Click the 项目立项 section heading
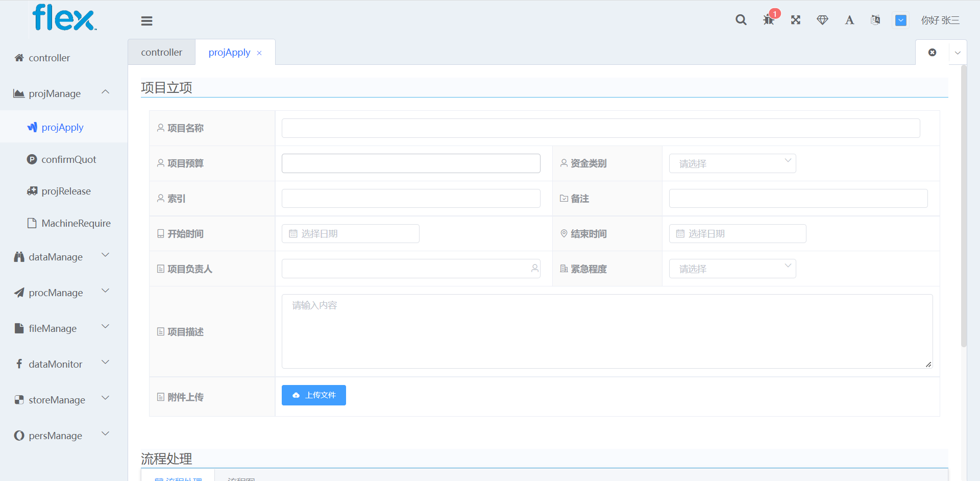The image size is (980, 481). tap(166, 88)
